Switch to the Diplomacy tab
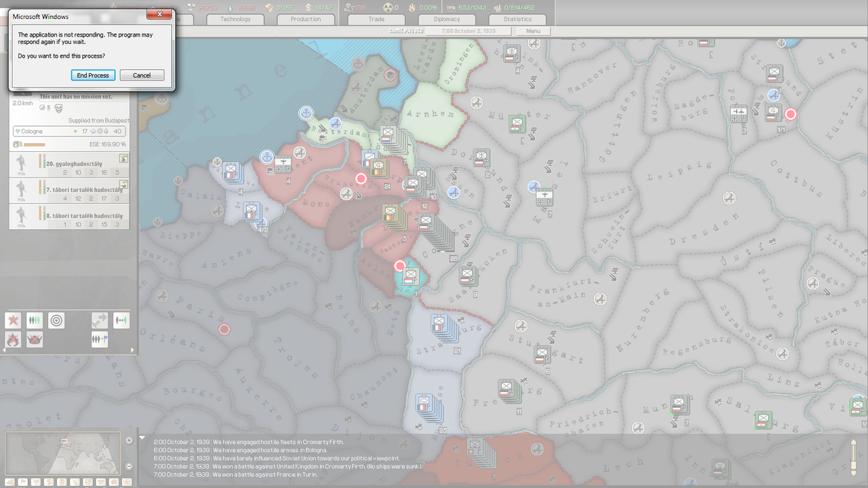The image size is (868, 488). tap(447, 19)
